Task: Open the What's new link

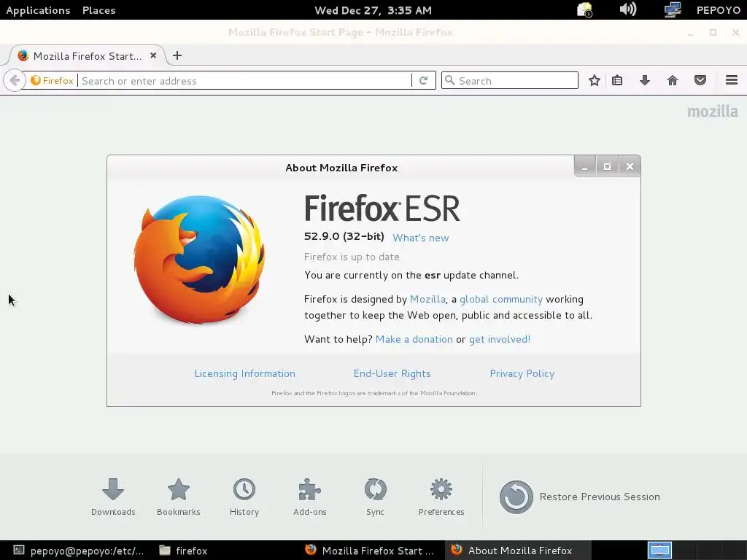Action: 420,238
